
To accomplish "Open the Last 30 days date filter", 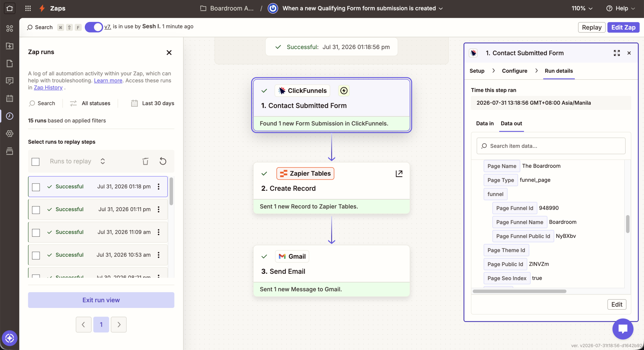I will pos(152,103).
